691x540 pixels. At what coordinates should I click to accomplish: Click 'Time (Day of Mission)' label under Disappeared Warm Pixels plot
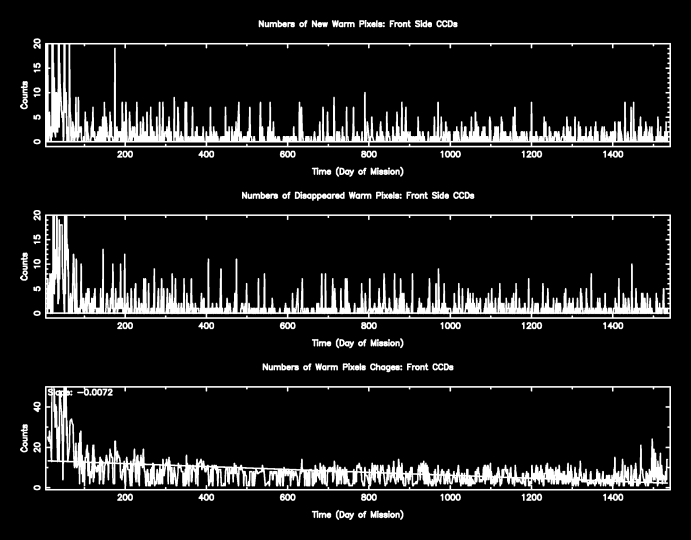tap(357, 343)
